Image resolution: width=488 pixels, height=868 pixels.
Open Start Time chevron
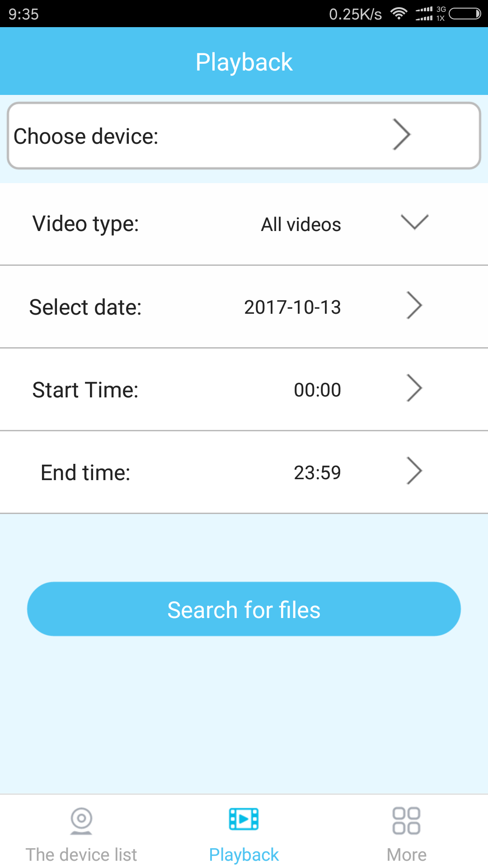click(414, 388)
